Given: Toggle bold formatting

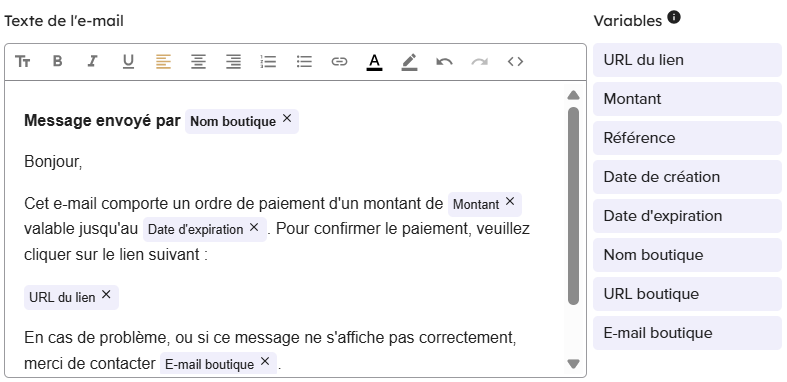Looking at the screenshot, I should 58,62.
